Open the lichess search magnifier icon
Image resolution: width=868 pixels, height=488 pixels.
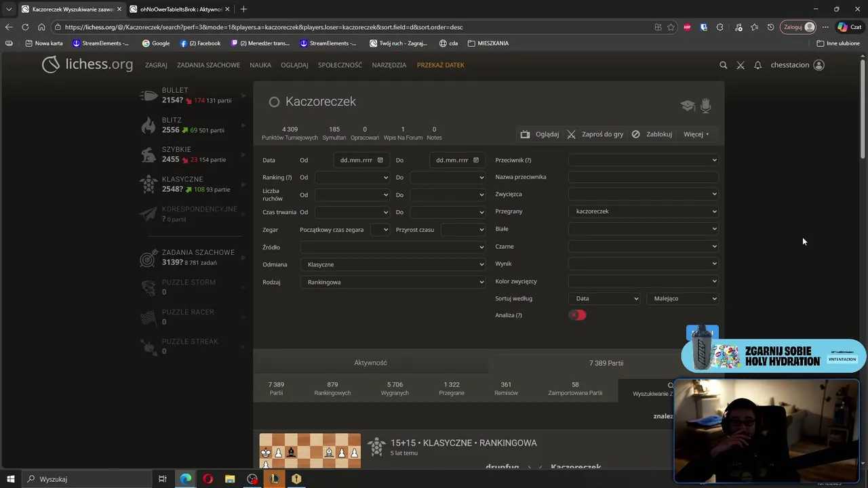723,65
